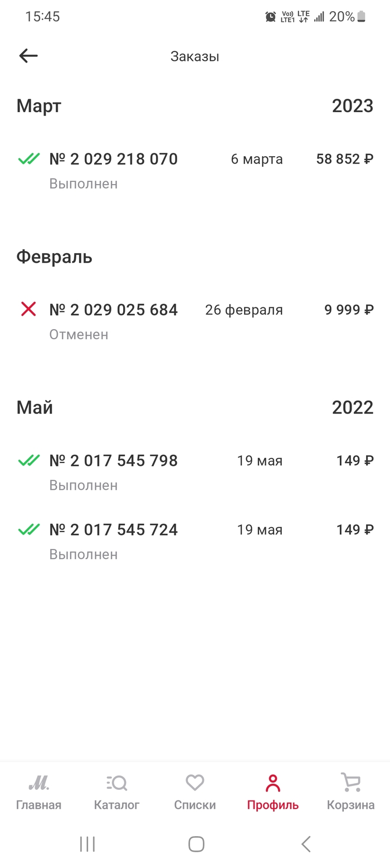Open the Каталог search icon
The height and width of the screenshot is (868, 390).
(117, 783)
